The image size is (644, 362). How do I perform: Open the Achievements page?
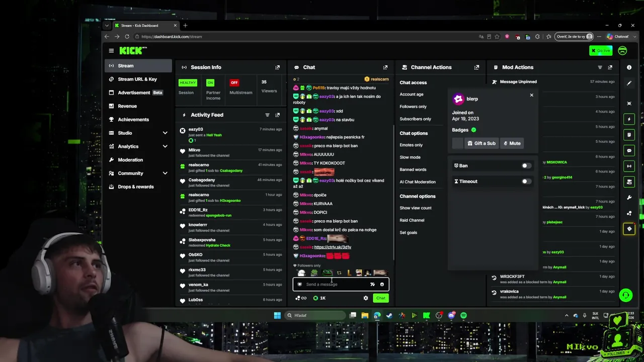tap(138, 120)
